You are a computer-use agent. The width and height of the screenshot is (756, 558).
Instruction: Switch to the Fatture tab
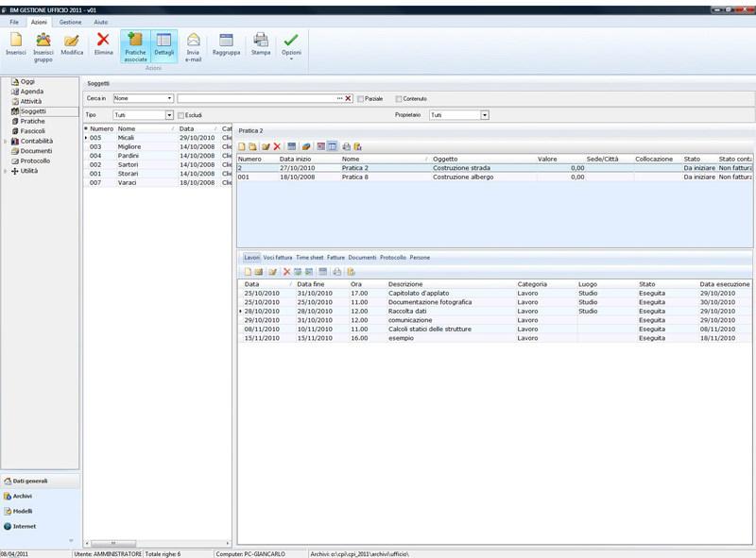(x=335, y=257)
